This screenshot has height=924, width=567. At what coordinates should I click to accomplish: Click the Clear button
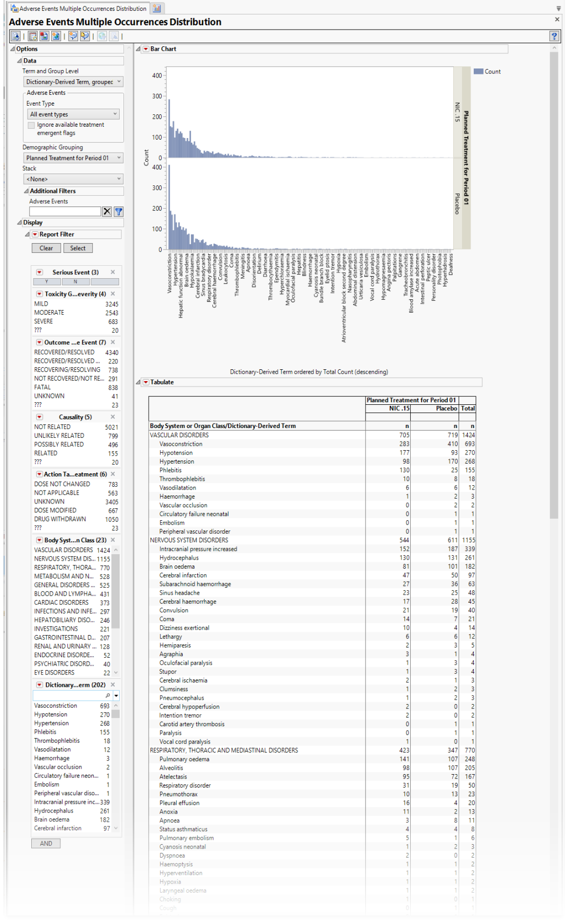[46, 248]
